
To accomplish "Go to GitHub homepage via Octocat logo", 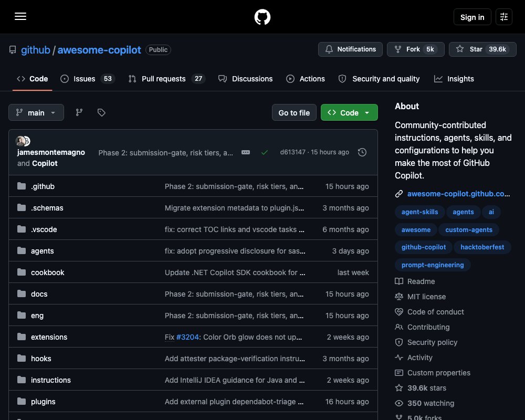I will (x=262, y=17).
